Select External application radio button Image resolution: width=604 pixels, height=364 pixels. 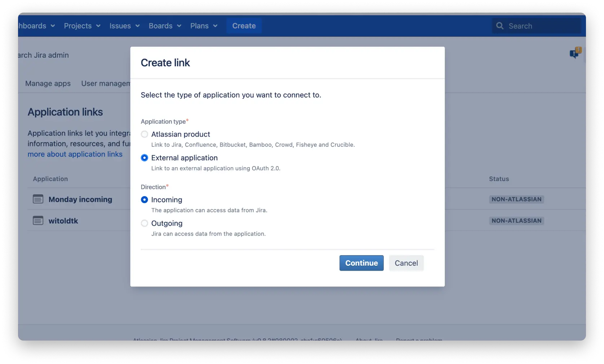coord(145,158)
